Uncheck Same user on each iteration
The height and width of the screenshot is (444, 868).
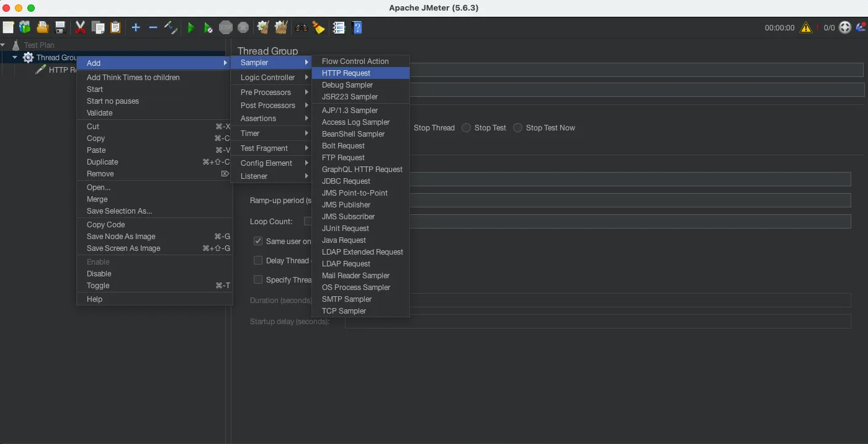258,241
